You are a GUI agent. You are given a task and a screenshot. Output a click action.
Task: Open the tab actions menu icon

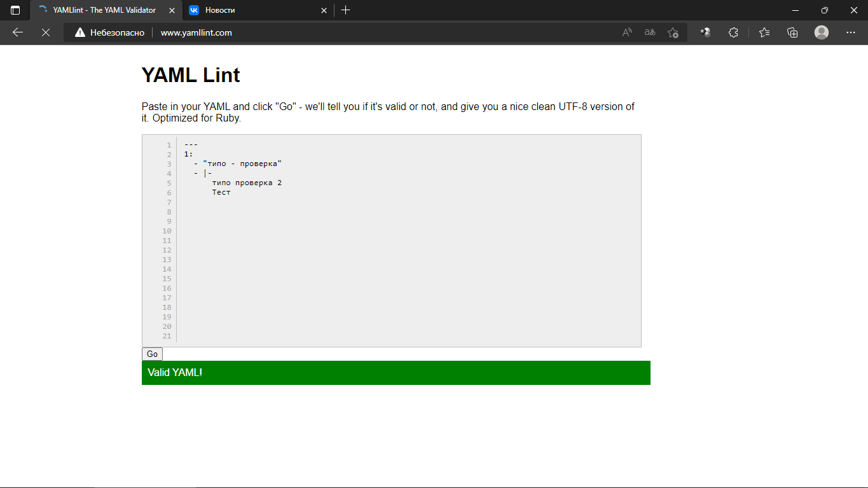[15, 10]
